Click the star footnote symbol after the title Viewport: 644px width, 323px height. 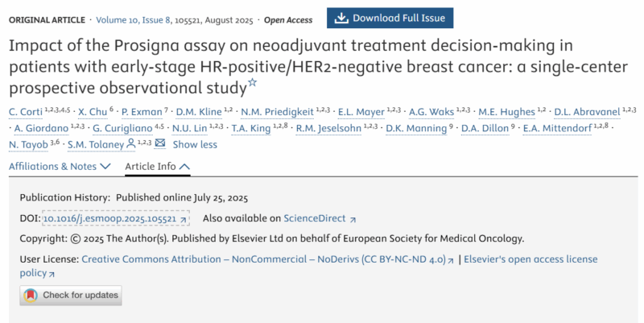pos(253,82)
